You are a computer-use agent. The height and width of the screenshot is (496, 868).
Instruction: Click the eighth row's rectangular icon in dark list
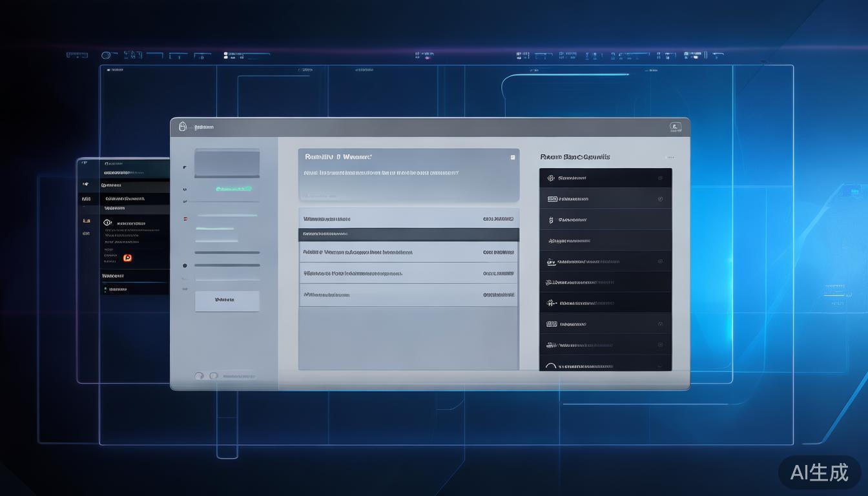tap(552, 324)
